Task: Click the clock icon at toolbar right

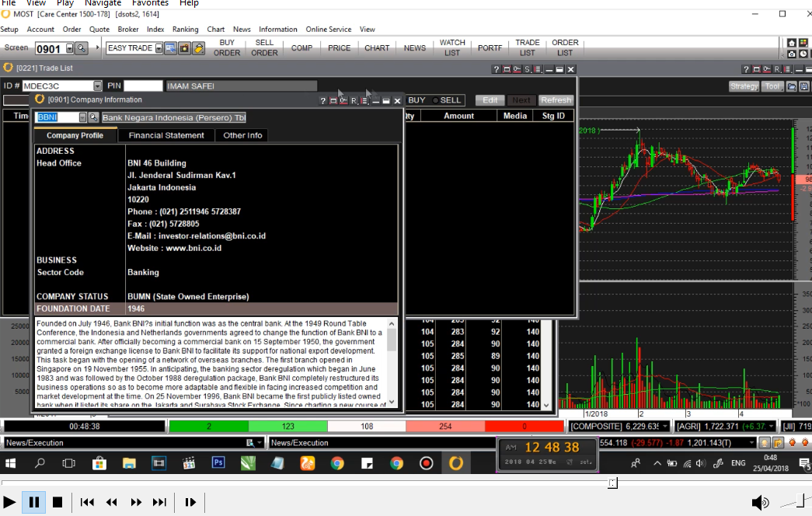Action: tap(803, 54)
